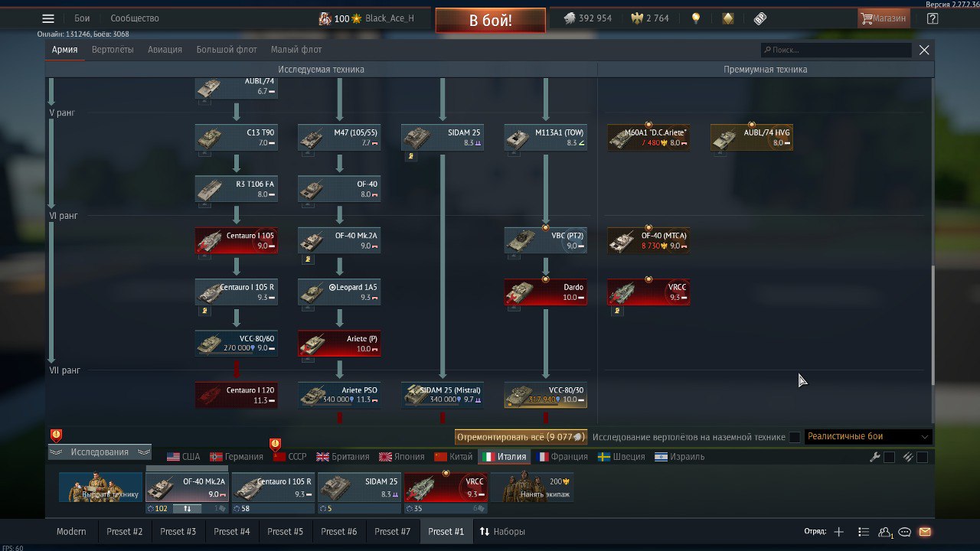Open the squad list icon
The width and height of the screenshot is (980, 551).
point(864,532)
